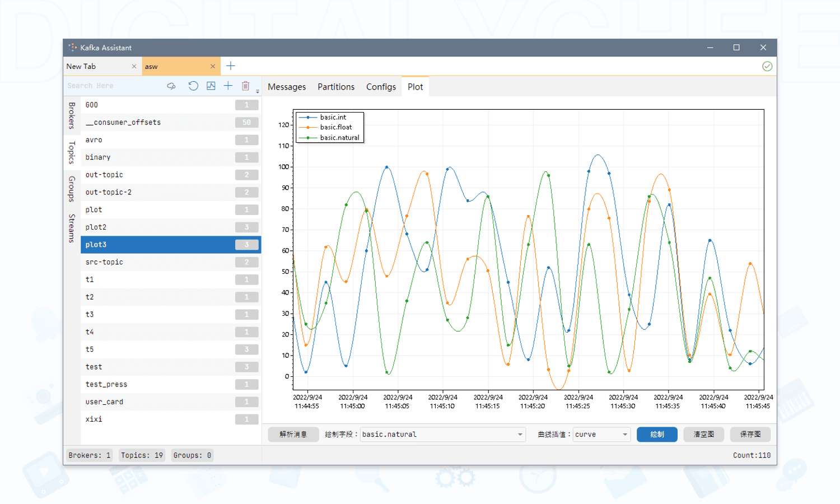Open the Partitions tab
The width and height of the screenshot is (840, 504).
click(336, 87)
